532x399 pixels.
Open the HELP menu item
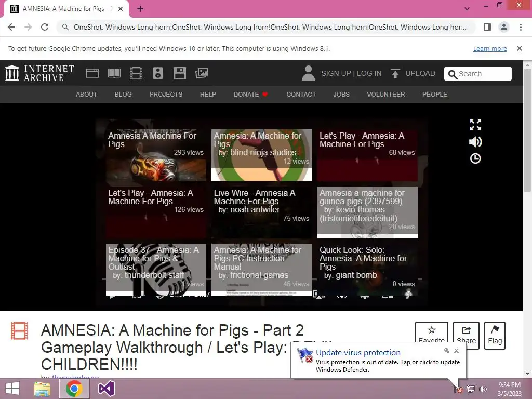point(208,95)
